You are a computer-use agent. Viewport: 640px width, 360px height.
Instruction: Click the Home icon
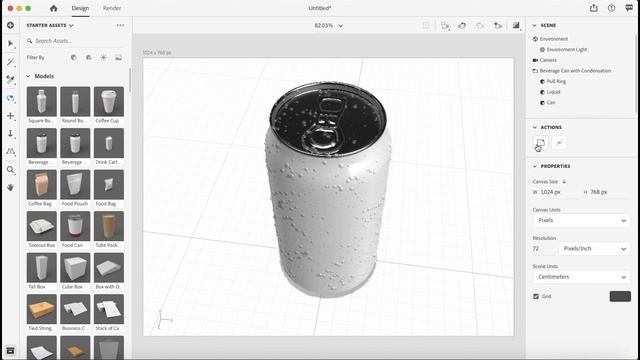tap(53, 8)
